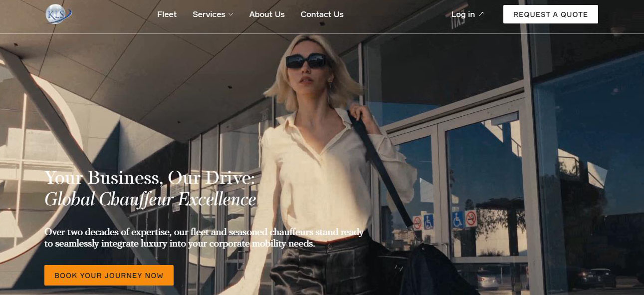This screenshot has width=644, height=295.
Task: Click the KLS logo in header
Action: tap(58, 14)
